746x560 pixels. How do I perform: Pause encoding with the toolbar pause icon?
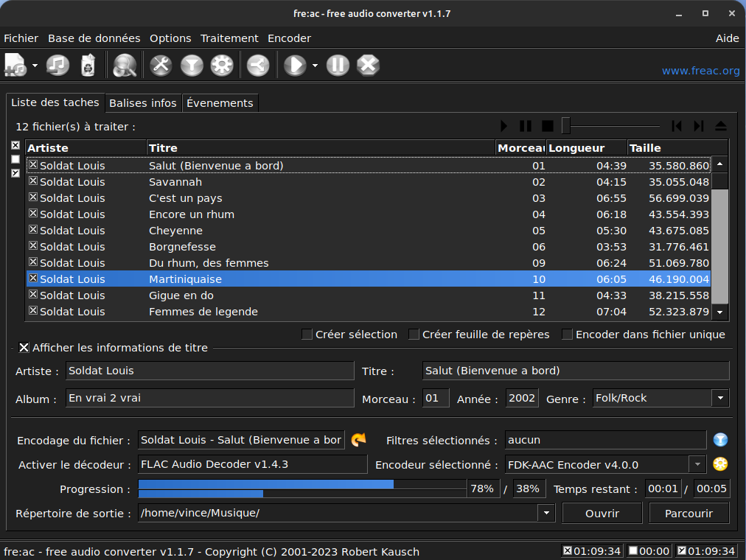click(x=338, y=66)
